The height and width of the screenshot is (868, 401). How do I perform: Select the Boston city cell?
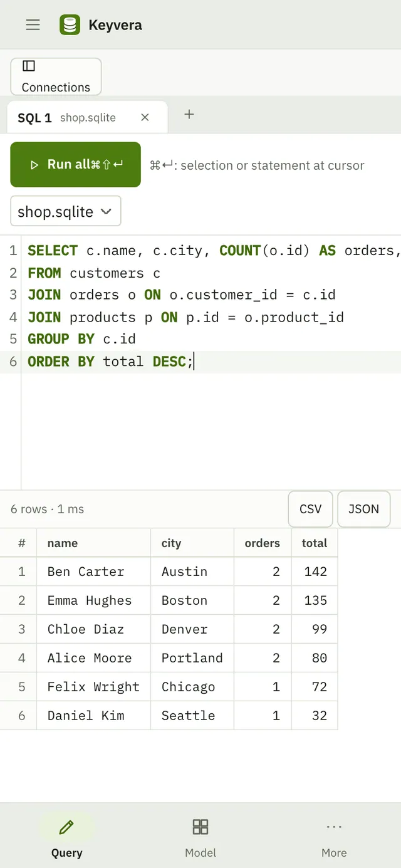tap(192, 600)
